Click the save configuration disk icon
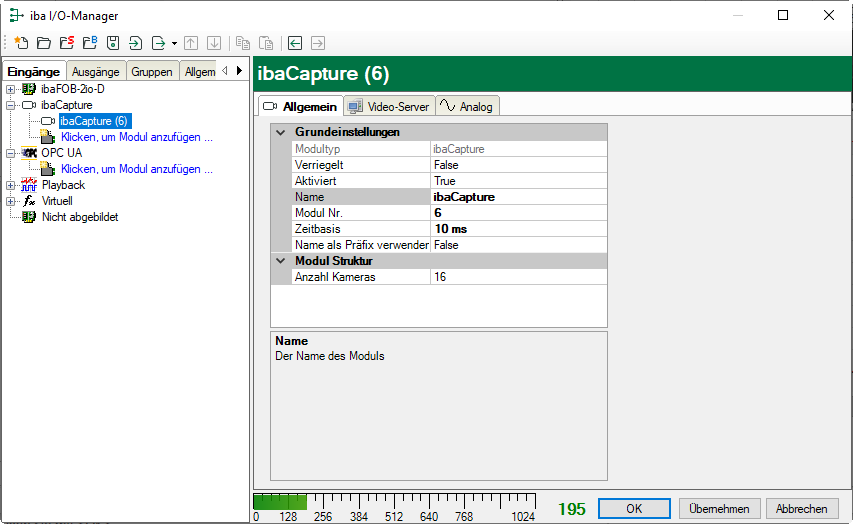The height and width of the screenshot is (524, 853). [113, 43]
